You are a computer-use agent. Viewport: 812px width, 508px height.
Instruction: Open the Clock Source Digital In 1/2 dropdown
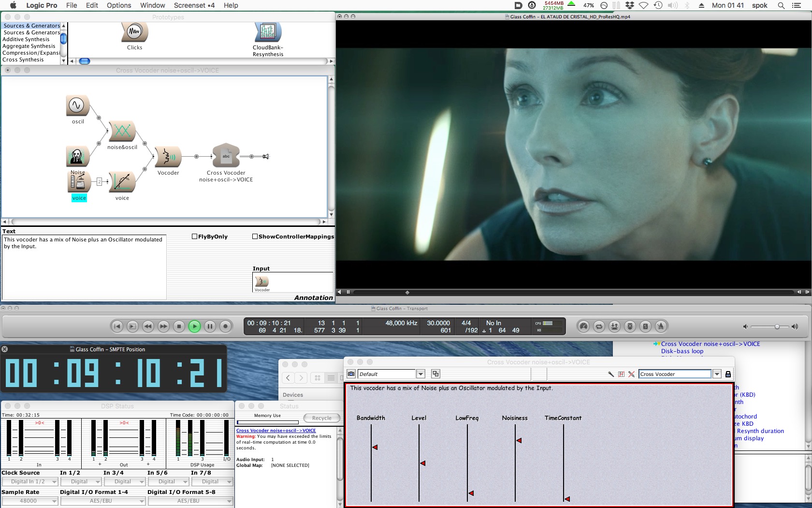click(30, 482)
